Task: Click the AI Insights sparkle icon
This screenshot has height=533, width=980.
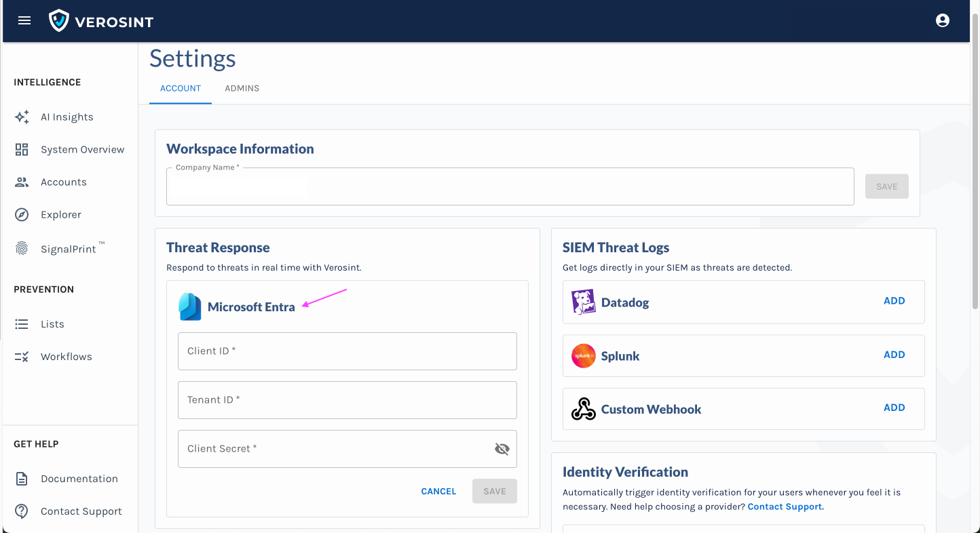Action: (x=22, y=117)
